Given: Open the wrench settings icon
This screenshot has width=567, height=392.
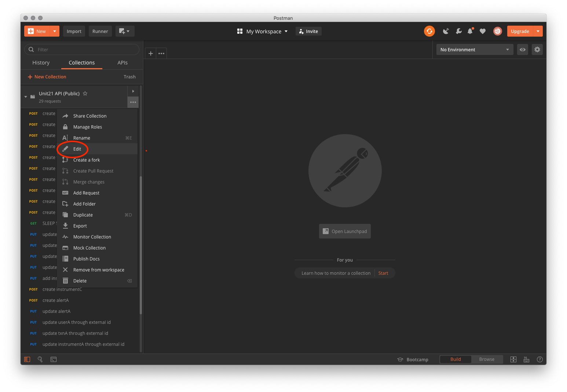Looking at the screenshot, I should [x=458, y=31].
